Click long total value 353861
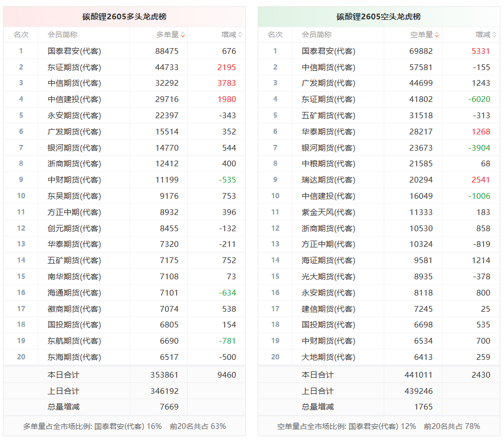 coord(164,375)
